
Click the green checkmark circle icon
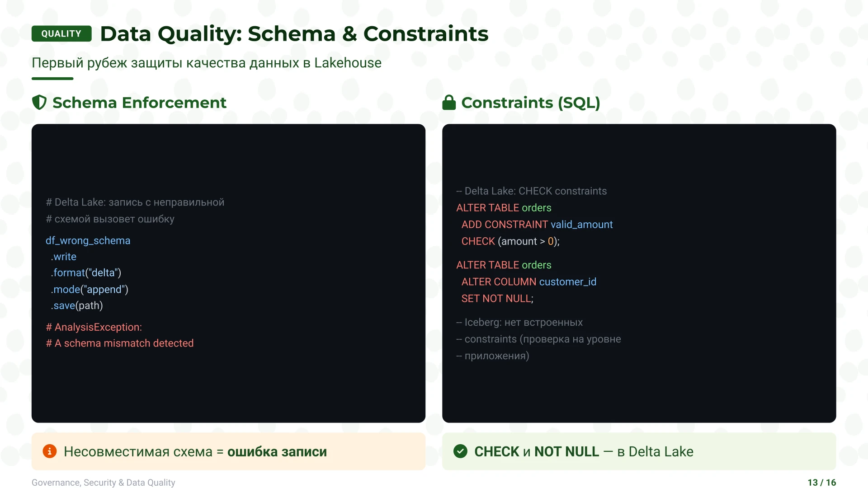(460, 451)
